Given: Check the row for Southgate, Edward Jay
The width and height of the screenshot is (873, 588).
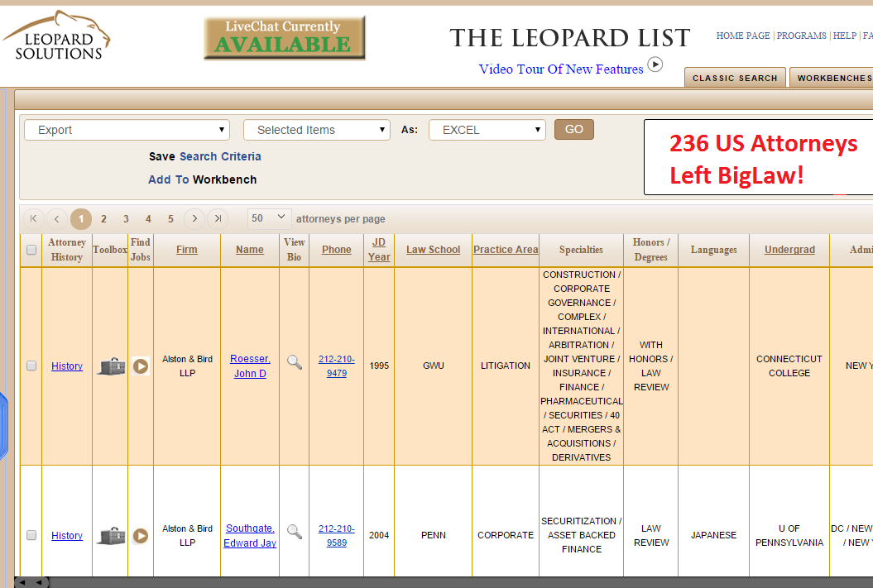Looking at the screenshot, I should click(31, 535).
